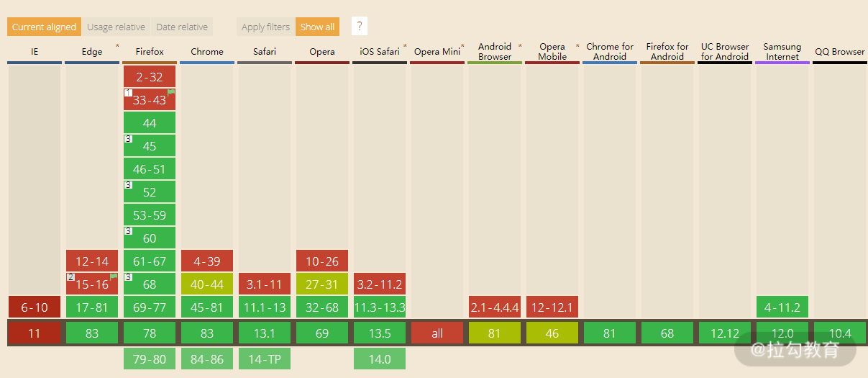Click the Safari column header
The height and width of the screenshot is (378, 868).
(265, 52)
